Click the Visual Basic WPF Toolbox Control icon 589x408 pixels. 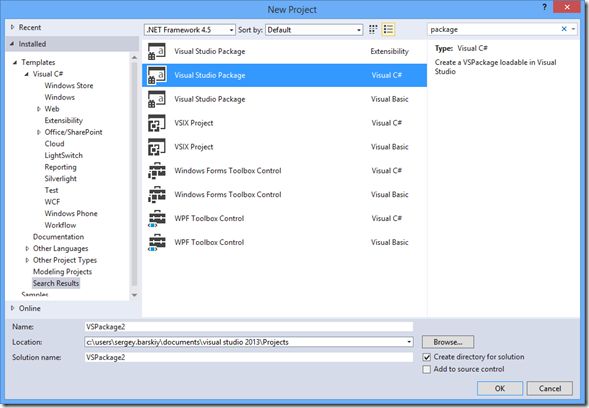point(157,242)
